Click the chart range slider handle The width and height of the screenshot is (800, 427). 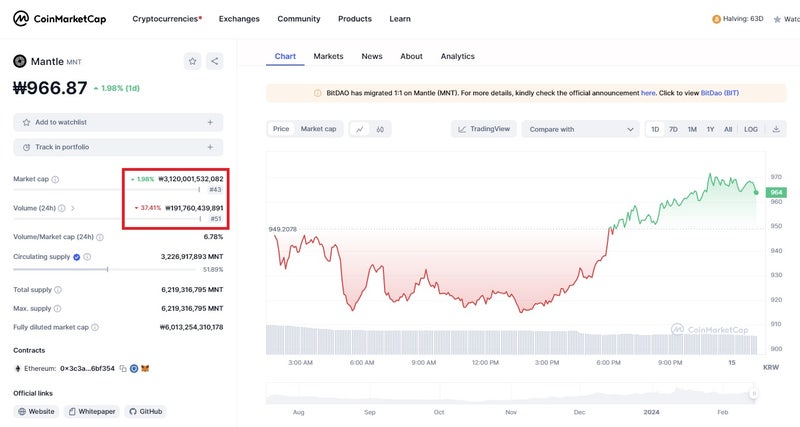pos(754,393)
